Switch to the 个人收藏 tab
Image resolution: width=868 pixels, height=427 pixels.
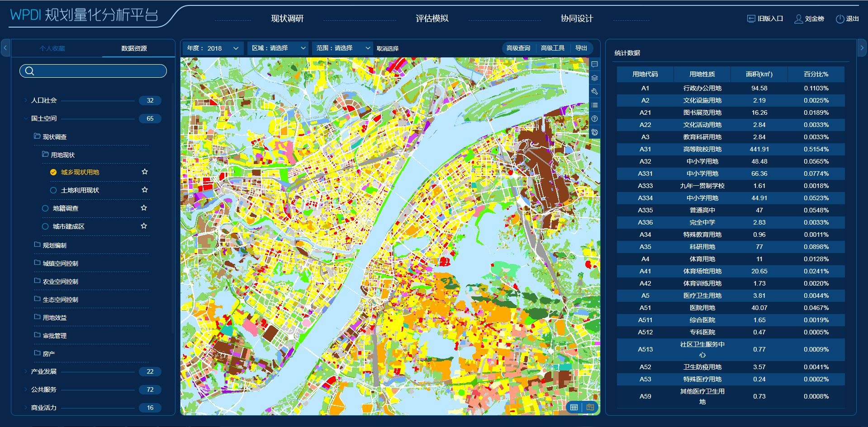52,48
